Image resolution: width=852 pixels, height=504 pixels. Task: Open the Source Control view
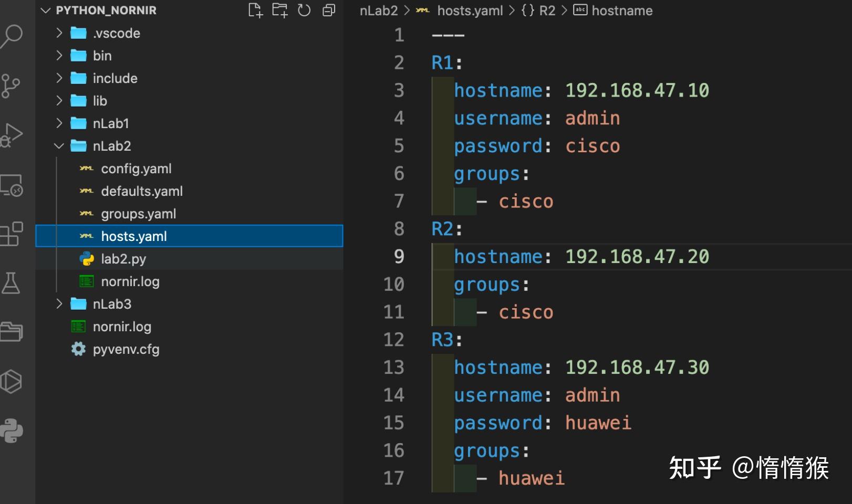tap(11, 86)
